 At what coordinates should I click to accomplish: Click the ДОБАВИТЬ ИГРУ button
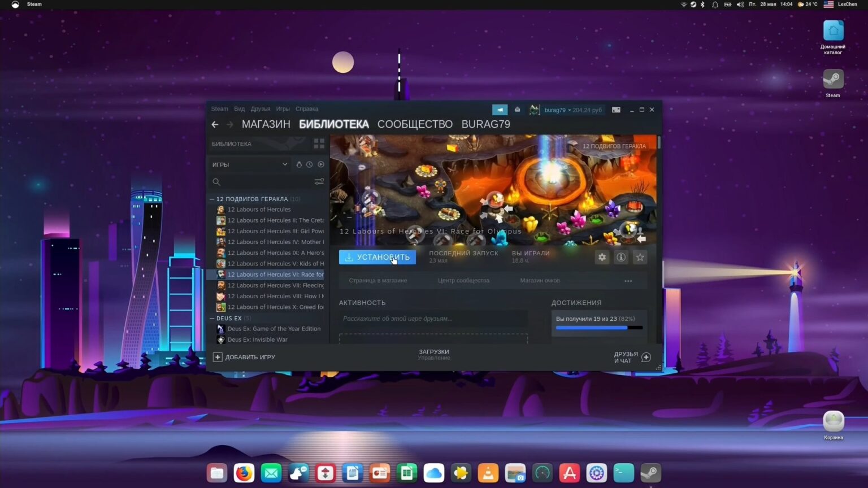point(244,357)
